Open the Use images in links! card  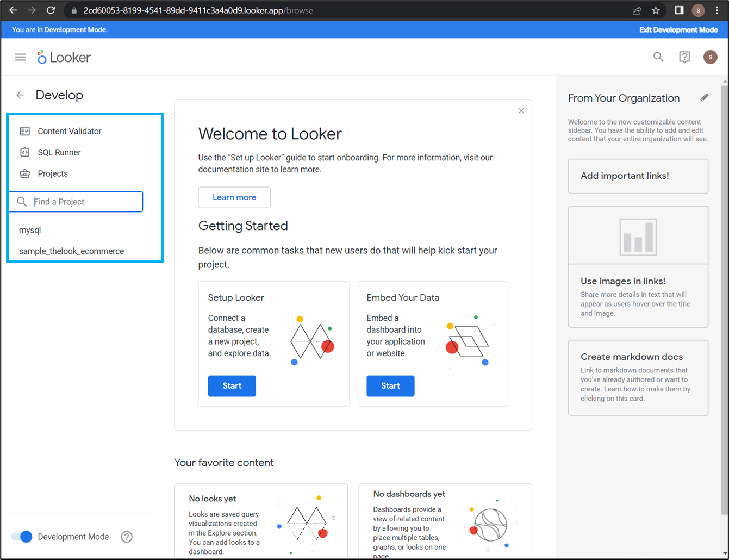(638, 267)
